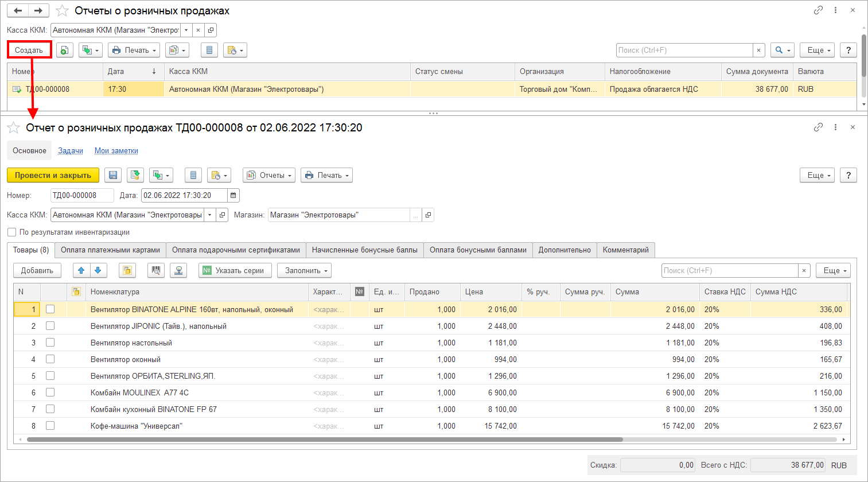The width and height of the screenshot is (868, 482).
Task: Open the magnifier search dropdown in the list toolbar
Action: [783, 50]
